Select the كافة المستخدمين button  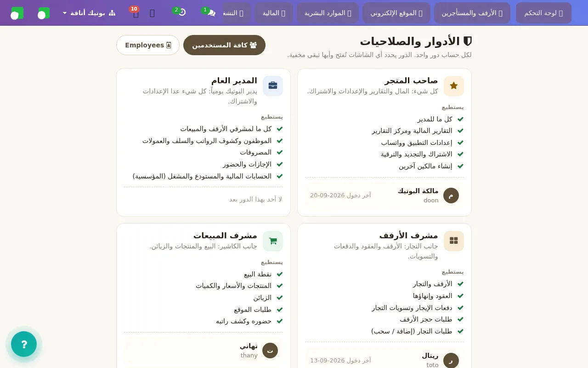pos(224,45)
